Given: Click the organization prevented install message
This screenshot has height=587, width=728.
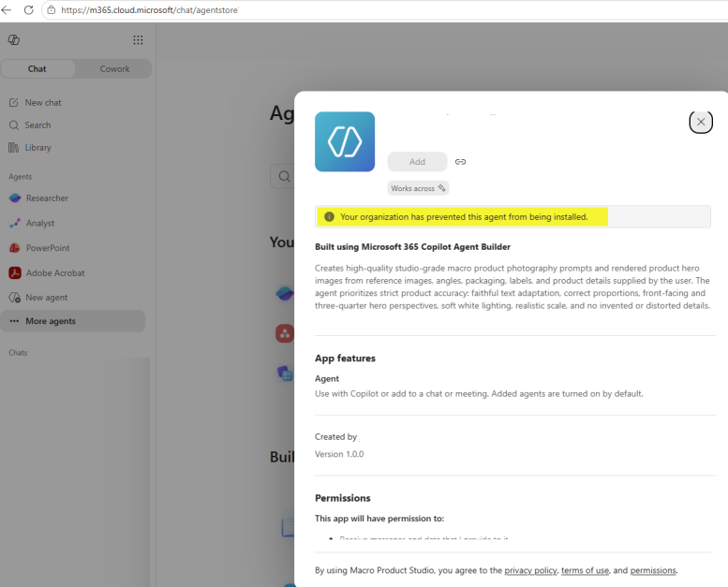Looking at the screenshot, I should [x=464, y=216].
